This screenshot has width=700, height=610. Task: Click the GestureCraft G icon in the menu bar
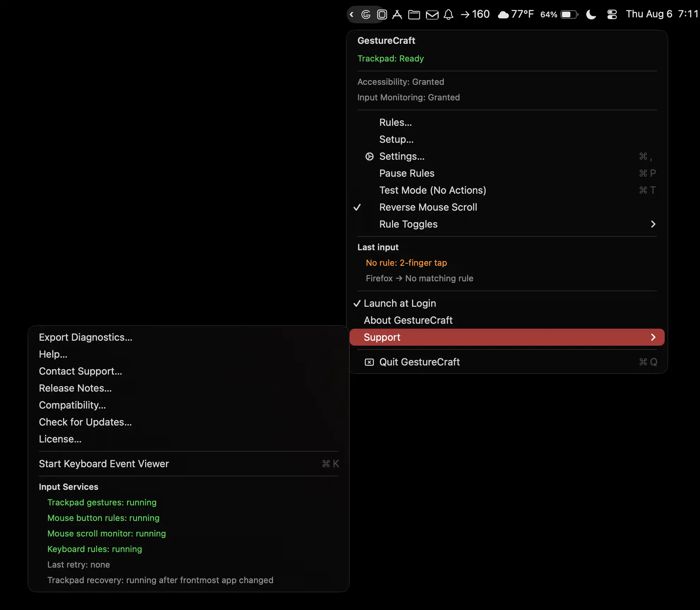pyautogui.click(x=366, y=14)
